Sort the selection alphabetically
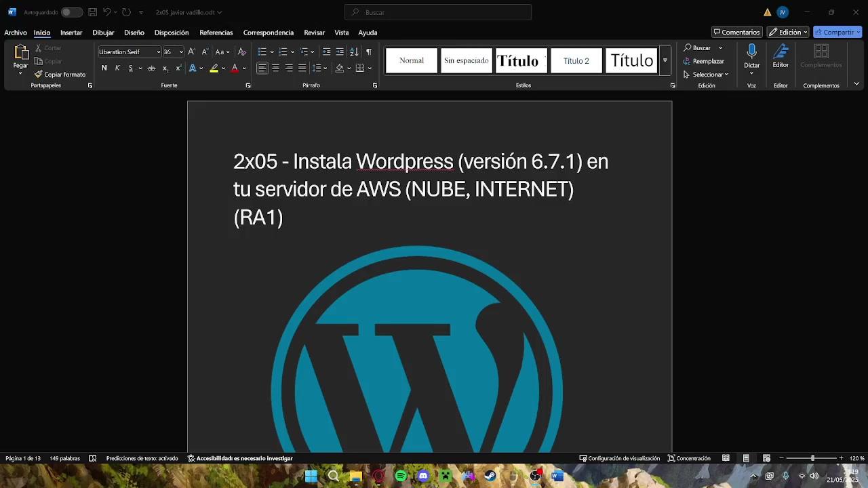Viewport: 868px width, 488px height. tap(354, 52)
